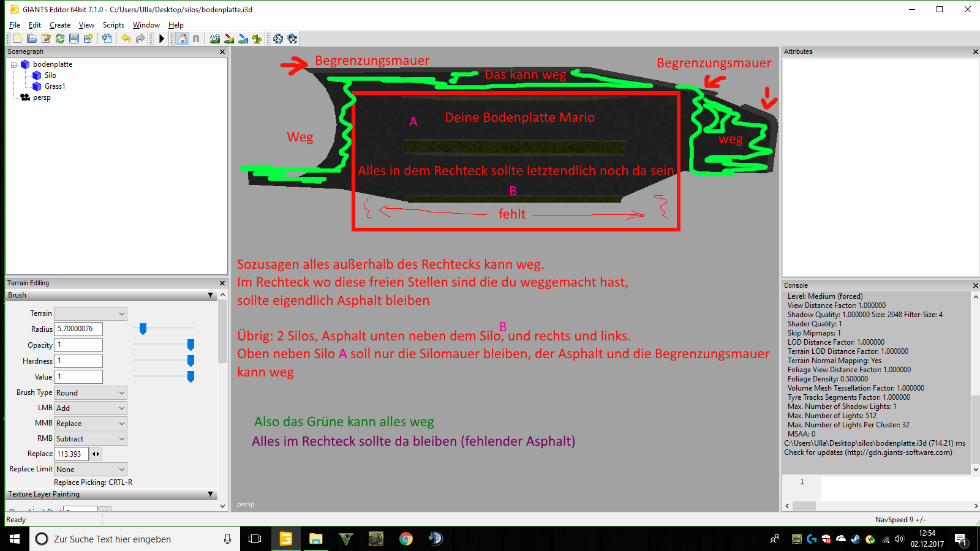Select the foliage paint tree icon
Viewport: 980px width, 551px height.
(x=257, y=39)
